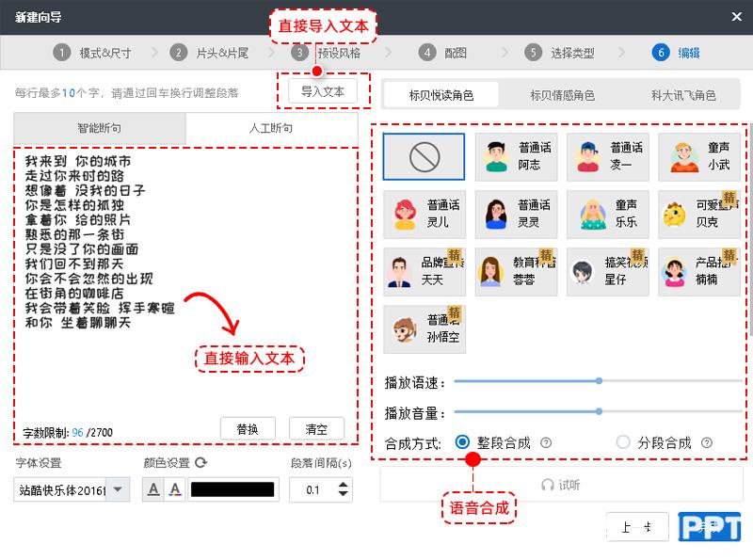Go to step 1 模式&尺寸

(91, 53)
